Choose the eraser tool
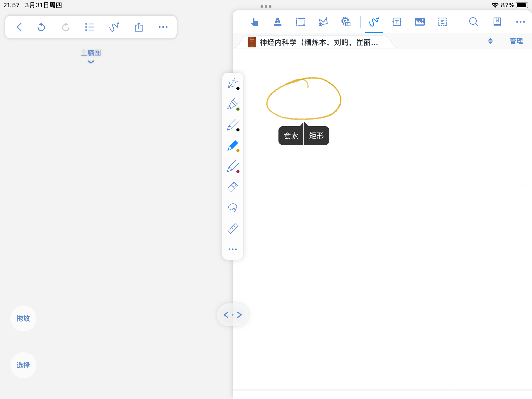 pos(233,187)
